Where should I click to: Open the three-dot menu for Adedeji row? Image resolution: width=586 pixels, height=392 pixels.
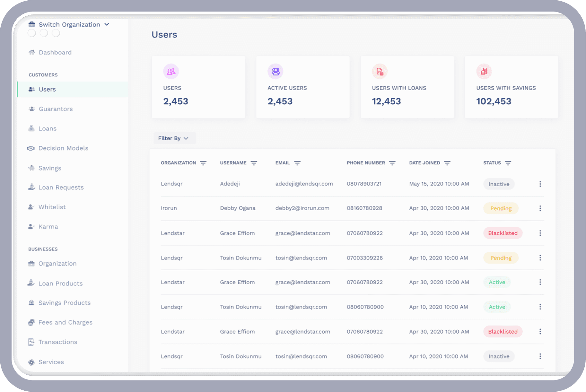point(540,184)
